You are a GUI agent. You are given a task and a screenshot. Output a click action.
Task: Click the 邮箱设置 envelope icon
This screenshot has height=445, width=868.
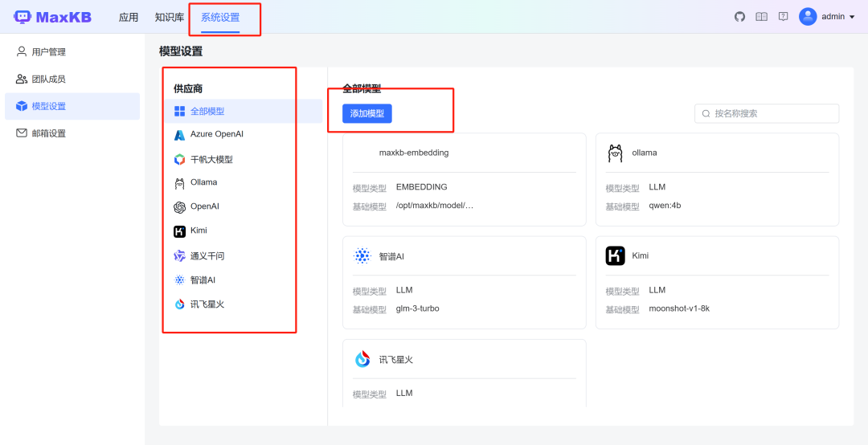point(22,133)
